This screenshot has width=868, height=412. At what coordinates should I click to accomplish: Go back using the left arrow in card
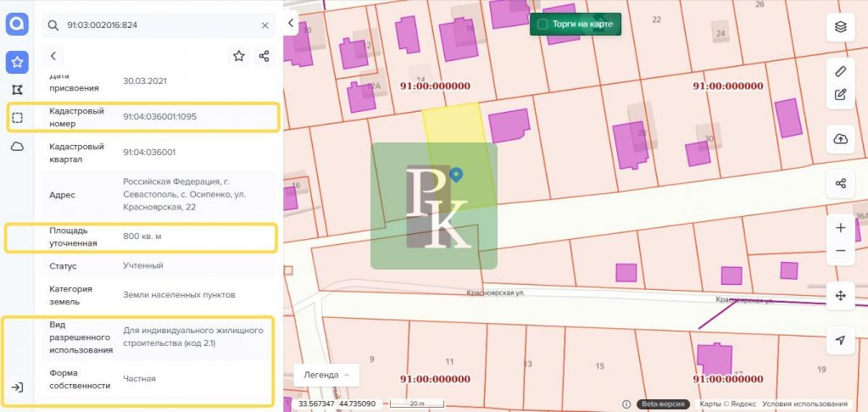pyautogui.click(x=53, y=56)
